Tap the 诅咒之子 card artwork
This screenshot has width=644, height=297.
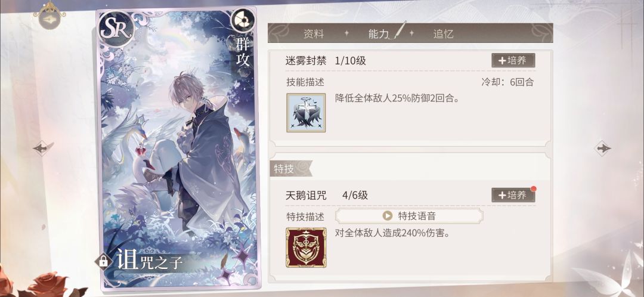[x=177, y=148]
